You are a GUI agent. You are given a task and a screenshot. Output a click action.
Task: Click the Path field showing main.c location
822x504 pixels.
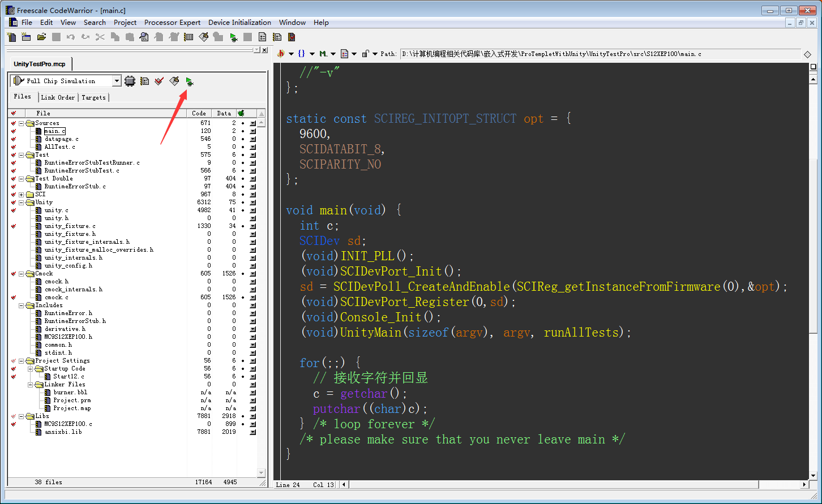(601, 54)
